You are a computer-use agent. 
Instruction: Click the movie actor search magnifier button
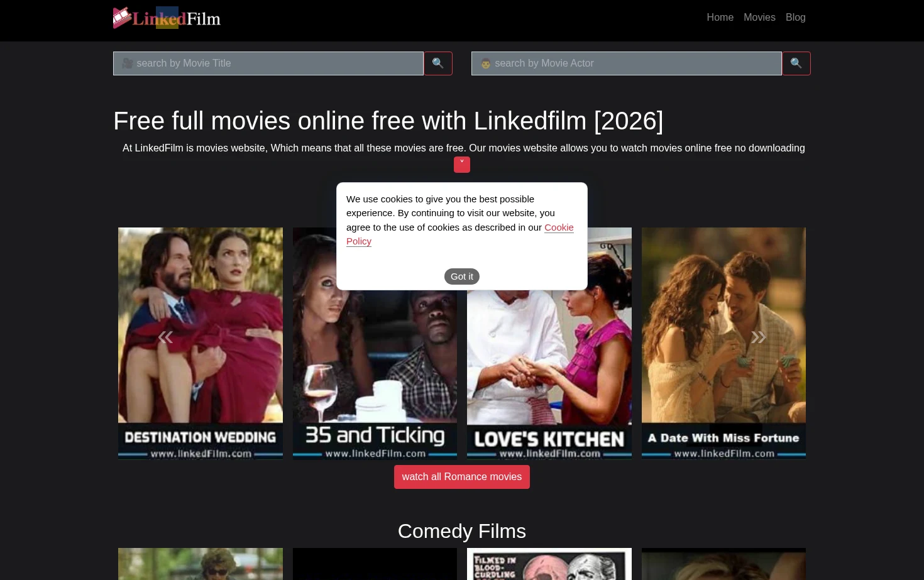click(x=796, y=63)
